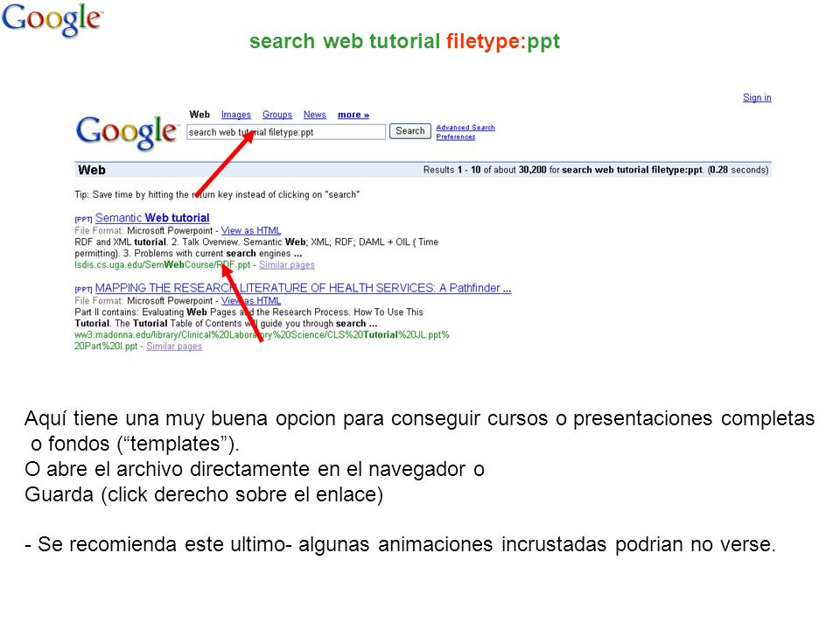Open Similar pages for the lsdis.cs.uga.edu result
The image size is (840, 630).
(287, 265)
